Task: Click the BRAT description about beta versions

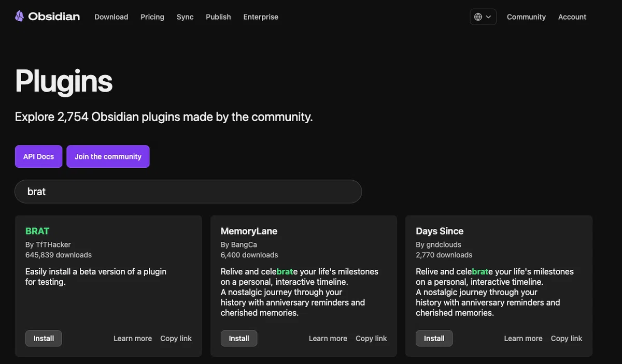Action: tap(96, 276)
